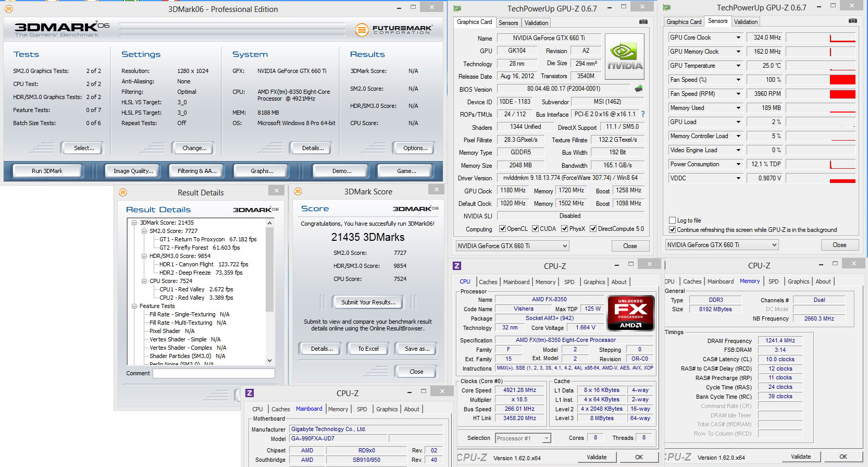Save the BIOS using the chip icon beside BIOS Version
The image size is (868, 467).
click(x=639, y=89)
